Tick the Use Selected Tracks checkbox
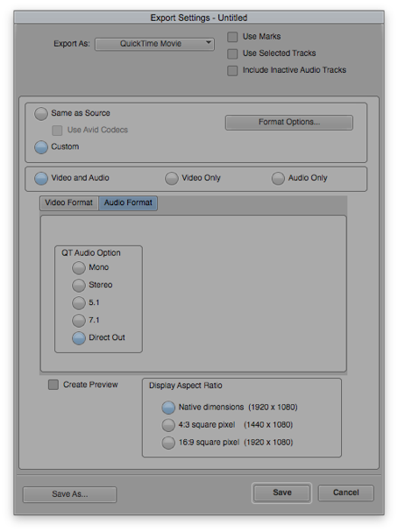The height and width of the screenshot is (532, 398). point(232,53)
